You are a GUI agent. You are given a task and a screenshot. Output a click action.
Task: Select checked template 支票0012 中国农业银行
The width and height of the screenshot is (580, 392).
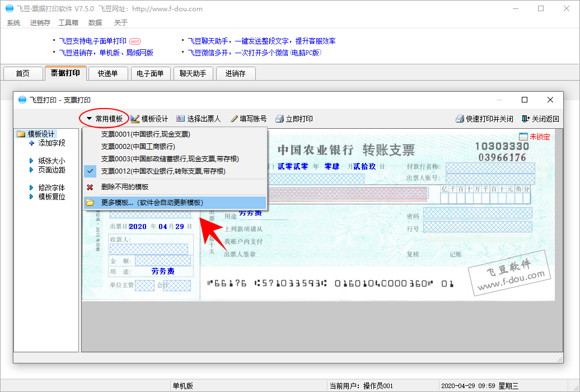click(175, 171)
